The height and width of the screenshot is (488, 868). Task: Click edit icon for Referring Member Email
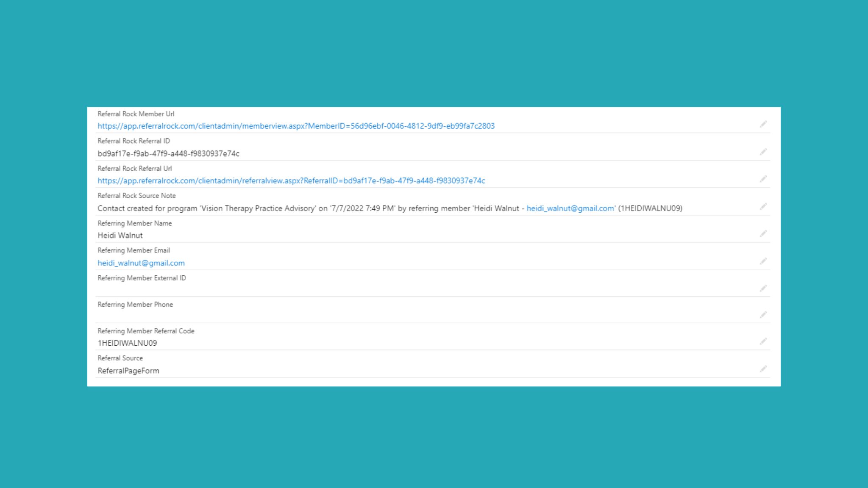point(764,261)
